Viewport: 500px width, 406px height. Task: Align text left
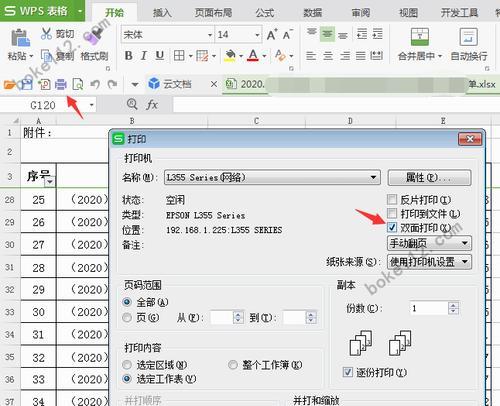(311, 55)
